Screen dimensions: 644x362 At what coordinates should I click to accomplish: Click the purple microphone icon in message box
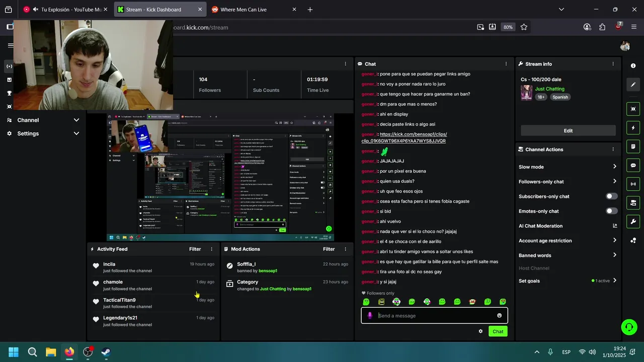370,315
